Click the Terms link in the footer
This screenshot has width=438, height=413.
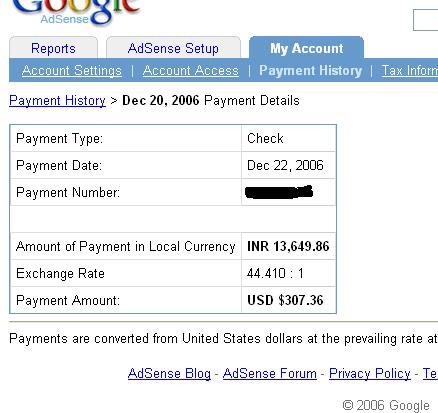coord(430,373)
